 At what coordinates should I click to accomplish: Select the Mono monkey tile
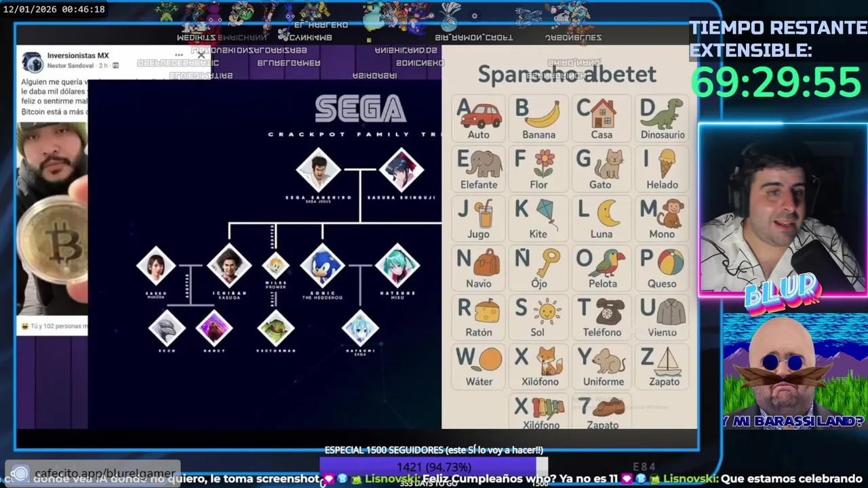[x=663, y=218]
